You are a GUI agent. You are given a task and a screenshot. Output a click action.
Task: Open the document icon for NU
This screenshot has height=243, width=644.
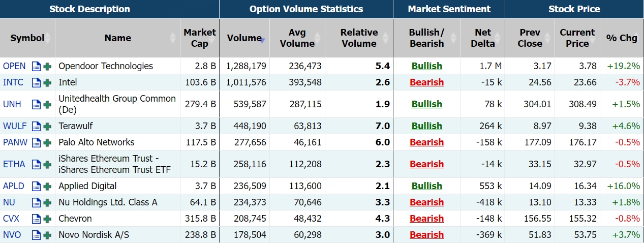tap(36, 202)
